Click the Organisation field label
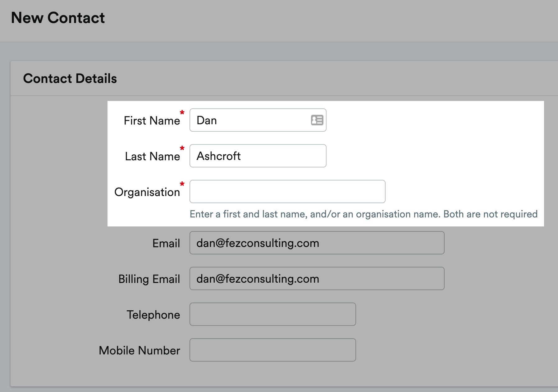The height and width of the screenshot is (392, 558). pyautogui.click(x=147, y=192)
